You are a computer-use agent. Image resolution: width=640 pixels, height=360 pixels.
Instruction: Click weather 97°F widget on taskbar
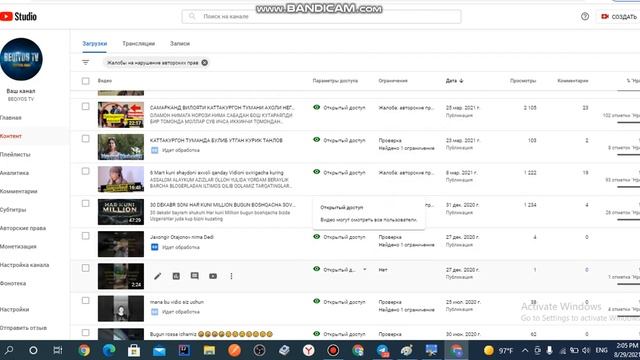click(x=498, y=350)
